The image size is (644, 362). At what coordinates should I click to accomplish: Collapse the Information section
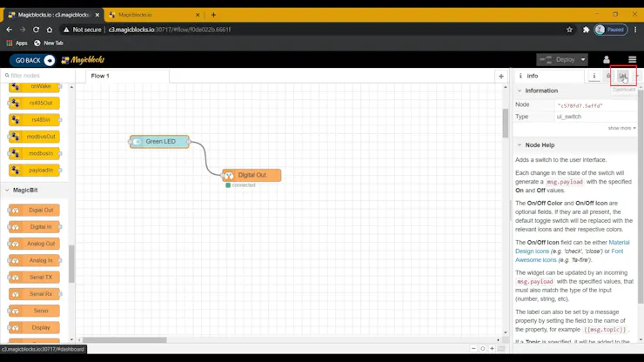click(x=520, y=90)
